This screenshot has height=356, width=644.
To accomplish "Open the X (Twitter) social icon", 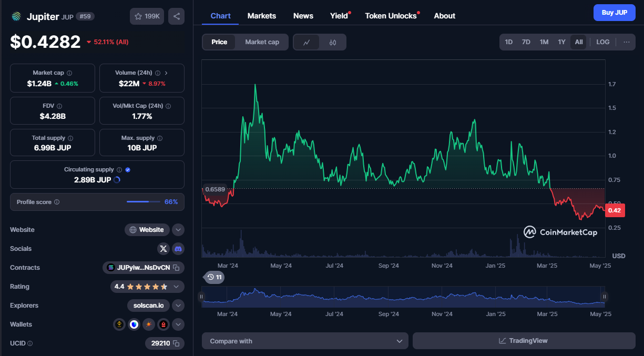I will click(x=163, y=249).
